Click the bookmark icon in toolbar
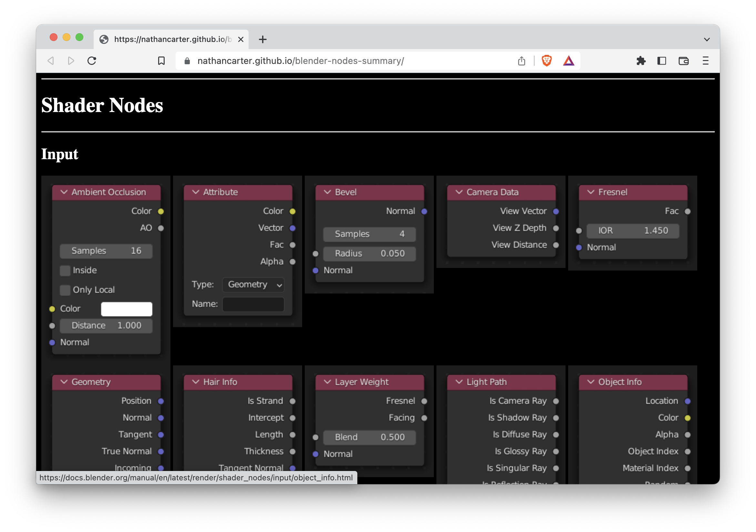The height and width of the screenshot is (532, 756). tap(161, 61)
